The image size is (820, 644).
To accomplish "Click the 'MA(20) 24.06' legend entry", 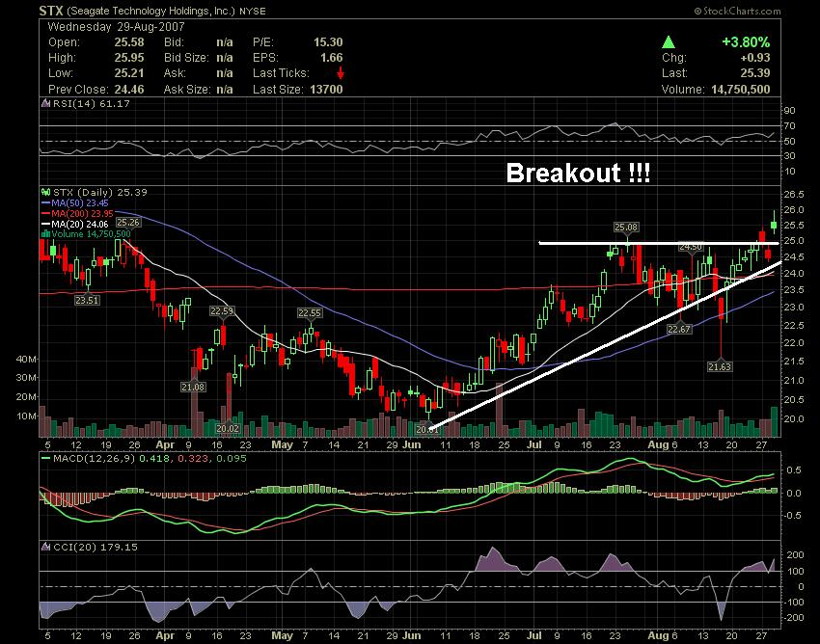I will click(79, 225).
